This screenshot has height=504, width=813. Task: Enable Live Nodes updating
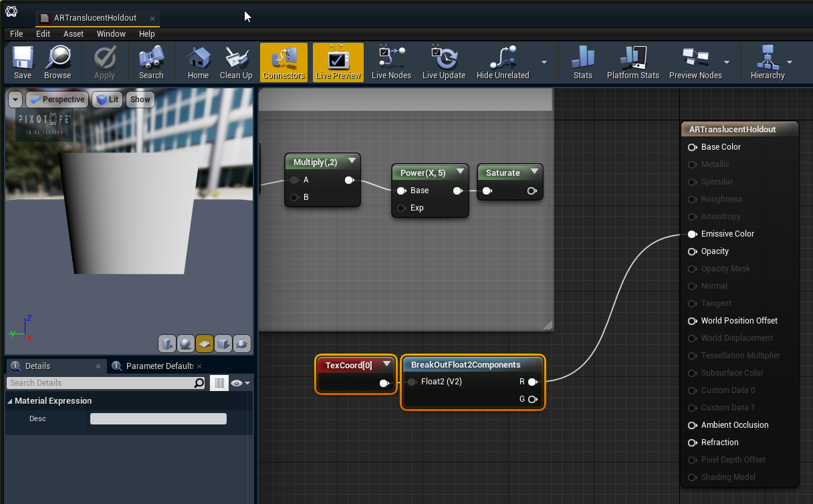pyautogui.click(x=391, y=63)
